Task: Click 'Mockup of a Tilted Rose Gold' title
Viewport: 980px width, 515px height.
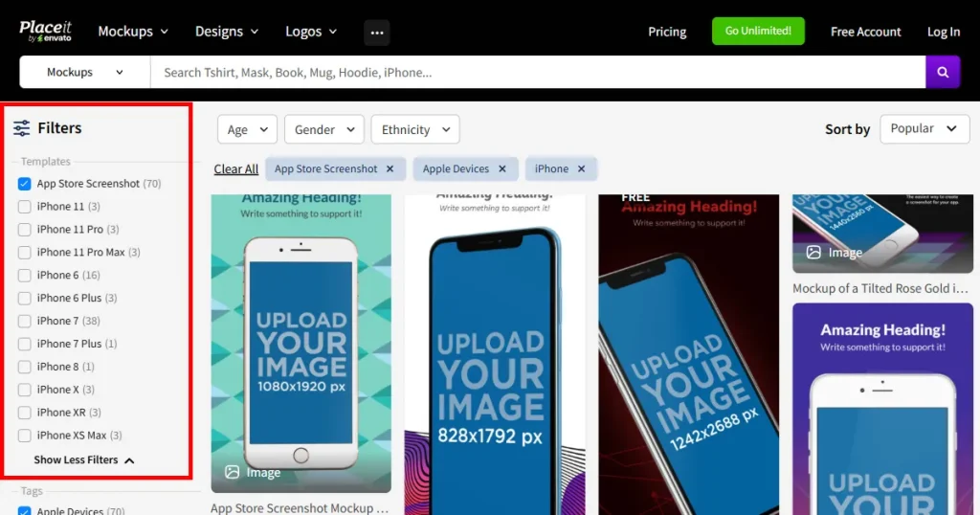Action: (x=880, y=289)
